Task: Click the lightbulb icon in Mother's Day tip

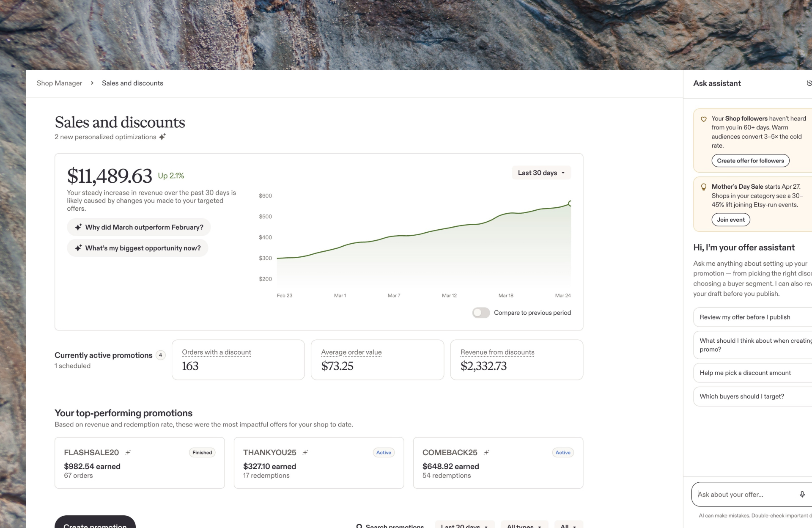Action: 704,187
